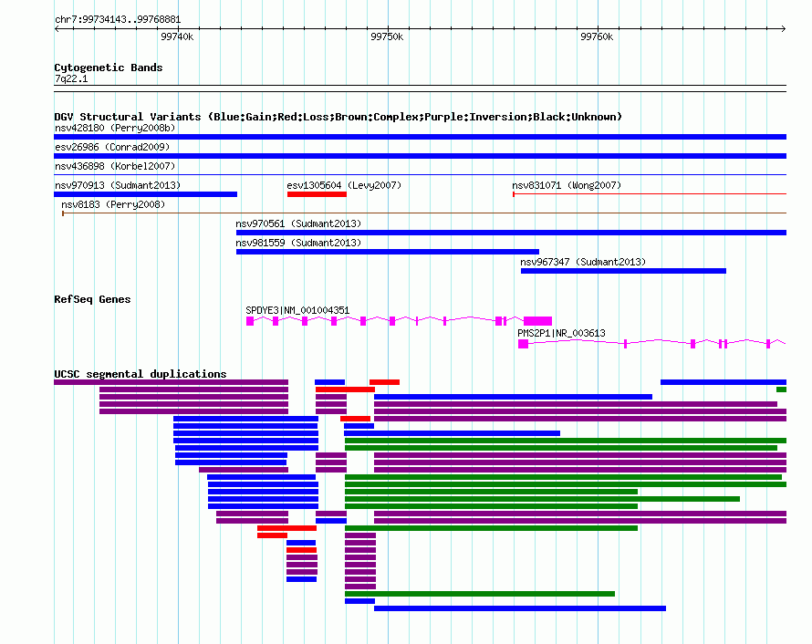Click the first exon box of PMS2P1
Viewport: 812px width, 644px height.
click(523, 344)
